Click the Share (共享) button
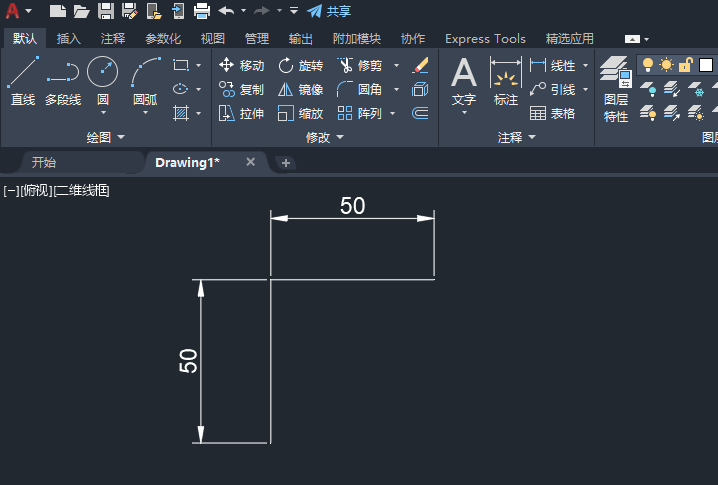Viewport: 718px width, 485px height. click(329, 11)
